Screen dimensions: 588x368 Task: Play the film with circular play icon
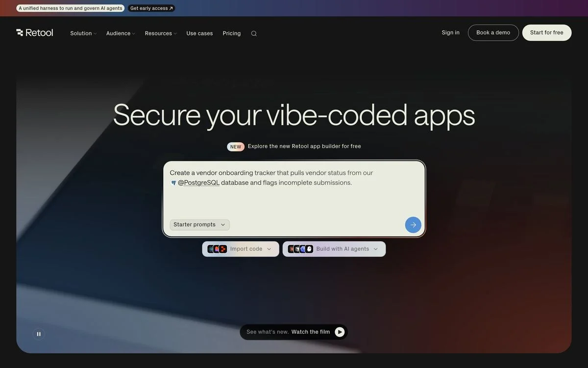pos(340,332)
